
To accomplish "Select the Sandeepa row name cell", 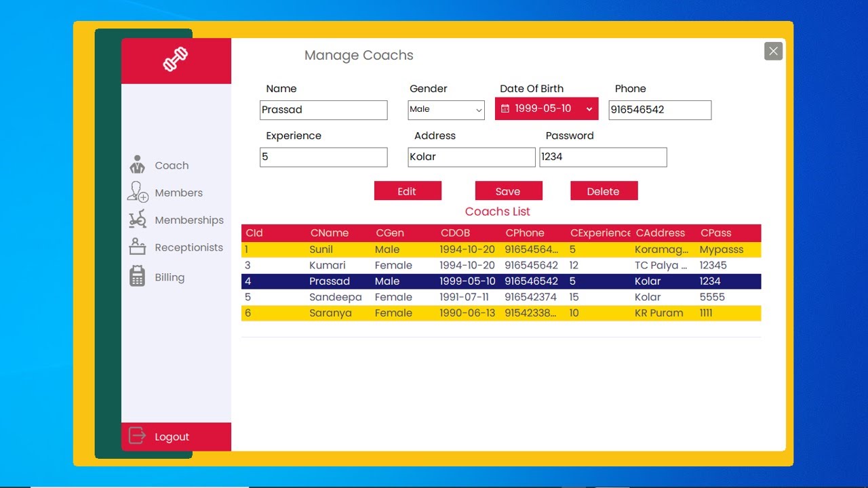I will 339,297.
